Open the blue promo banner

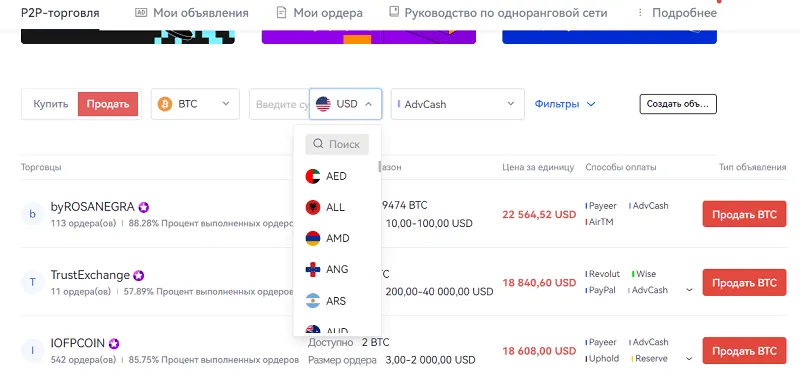coord(609,37)
